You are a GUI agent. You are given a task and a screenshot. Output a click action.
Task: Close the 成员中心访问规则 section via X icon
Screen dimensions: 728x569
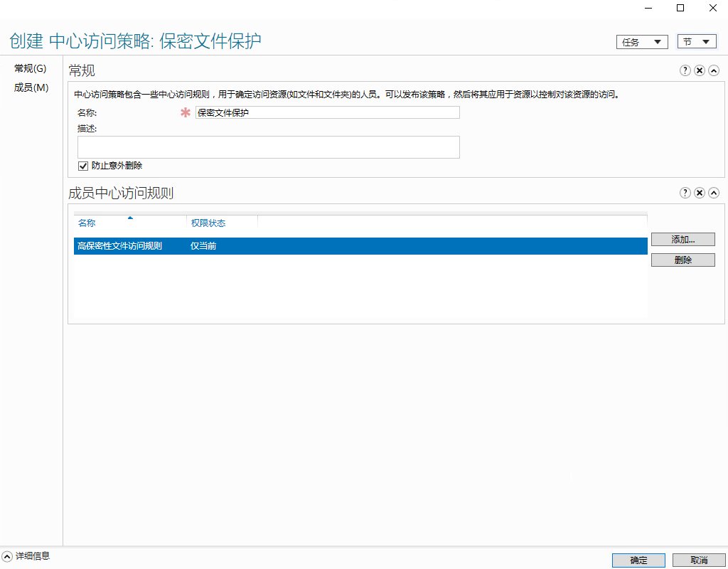(x=699, y=192)
